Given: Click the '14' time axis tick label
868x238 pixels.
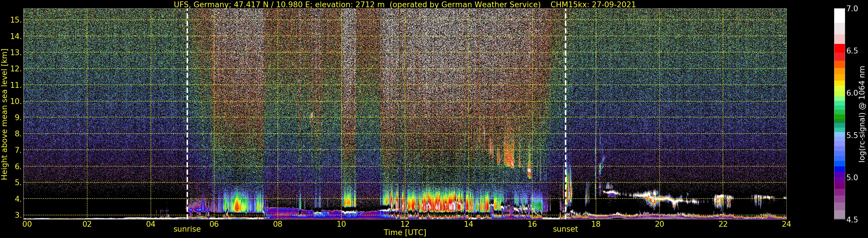Looking at the screenshot, I should pyautogui.click(x=469, y=224).
